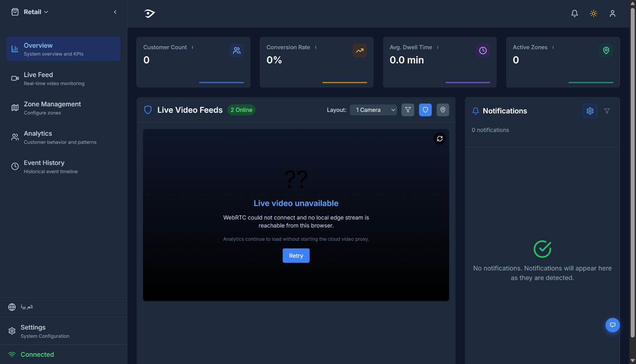
Task: Click the Event History clock icon
Action: pos(15,166)
